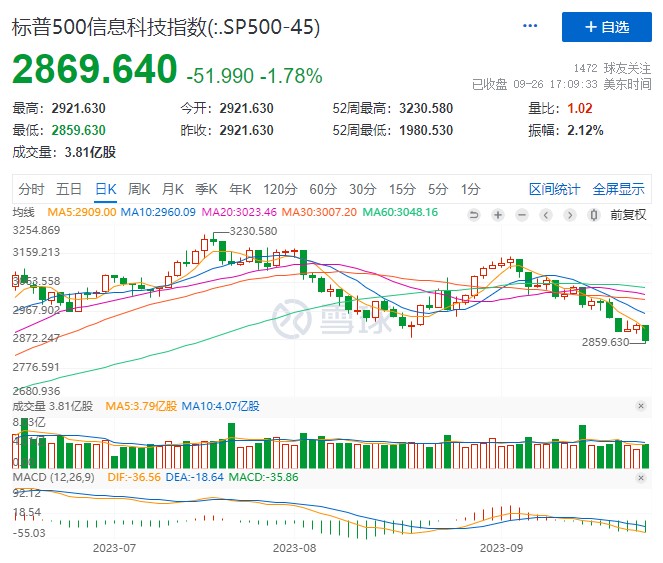Viewport: 663px width, 563px height.
Task: Close the 成交量 volume panel with its X icon
Action: (x=641, y=406)
